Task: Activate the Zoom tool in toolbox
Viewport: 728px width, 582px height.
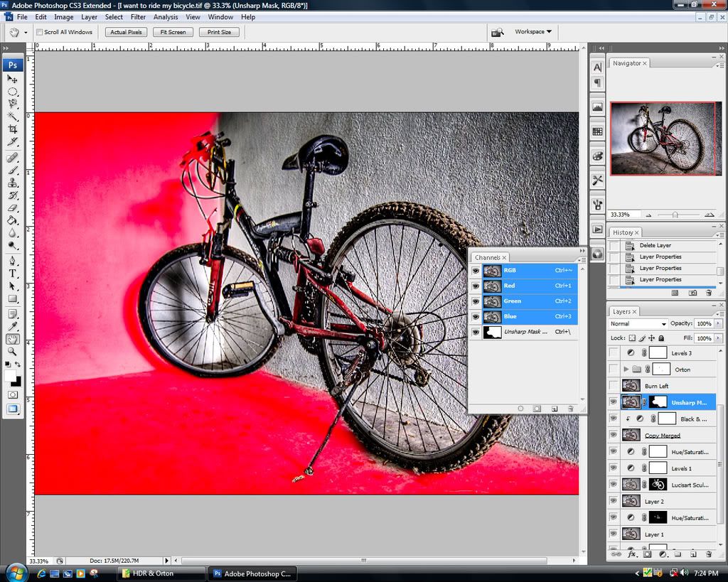Action: click(x=13, y=351)
